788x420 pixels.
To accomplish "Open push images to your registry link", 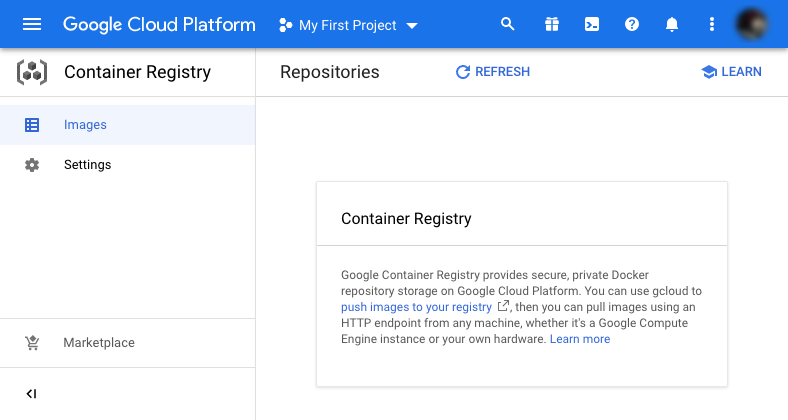I will 416,307.
